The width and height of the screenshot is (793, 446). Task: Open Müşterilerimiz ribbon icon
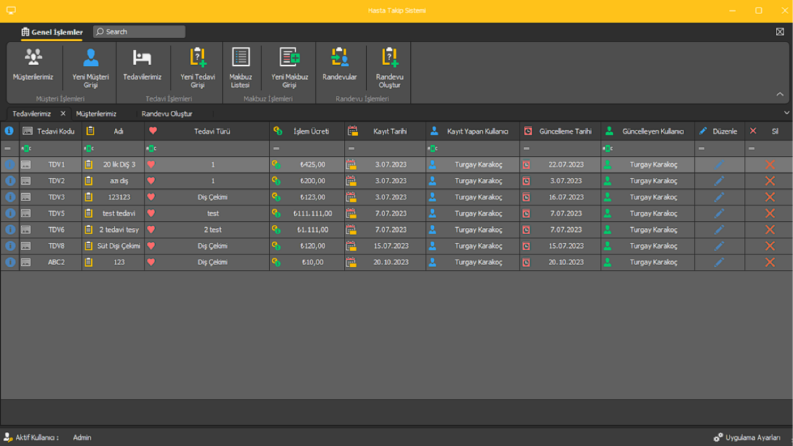coord(33,66)
